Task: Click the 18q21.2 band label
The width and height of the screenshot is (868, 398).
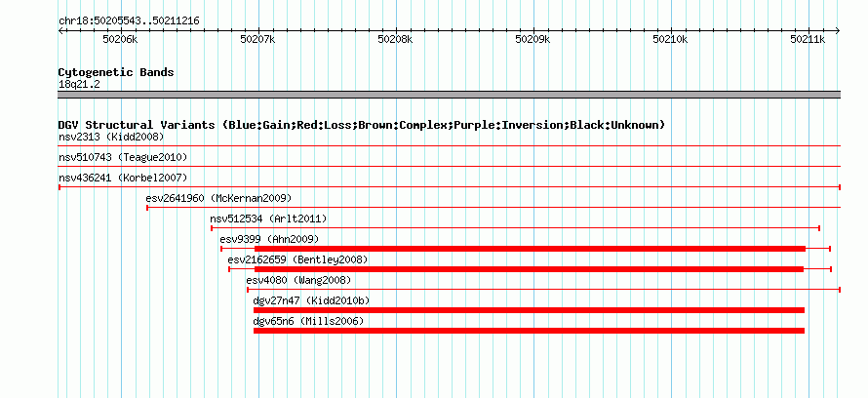Action: pos(79,85)
